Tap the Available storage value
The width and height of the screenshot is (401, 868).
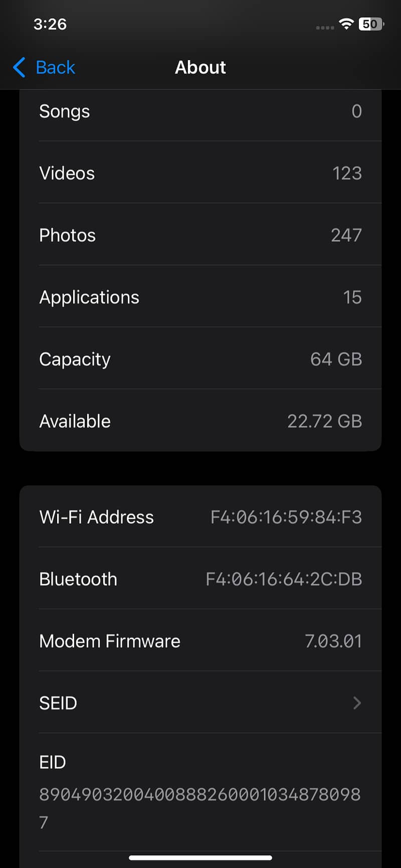324,421
